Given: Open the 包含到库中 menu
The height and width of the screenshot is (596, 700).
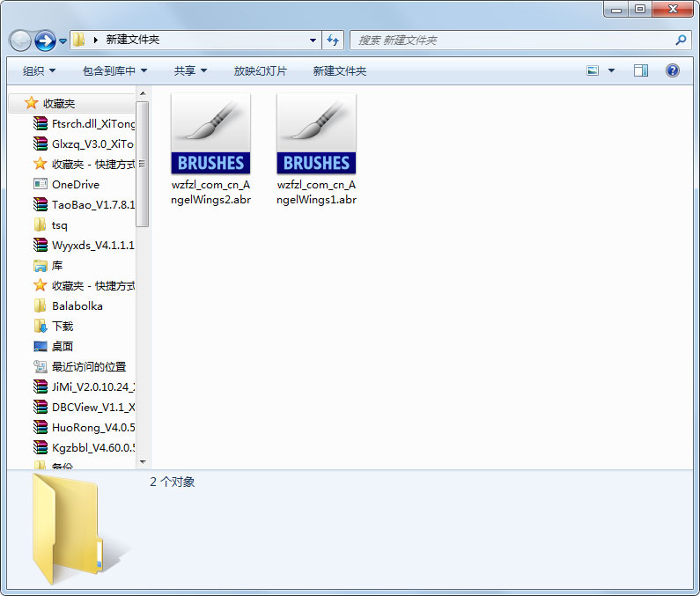Looking at the screenshot, I should (x=114, y=71).
